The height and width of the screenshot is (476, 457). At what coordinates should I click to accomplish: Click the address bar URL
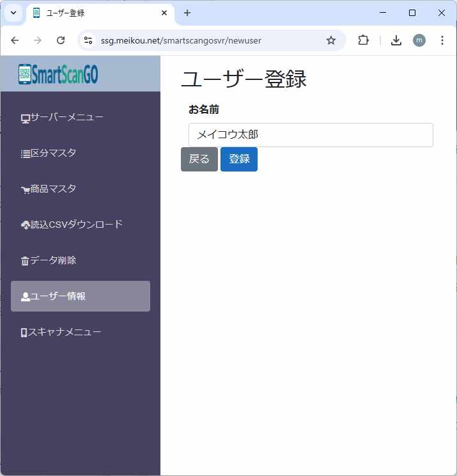click(181, 40)
